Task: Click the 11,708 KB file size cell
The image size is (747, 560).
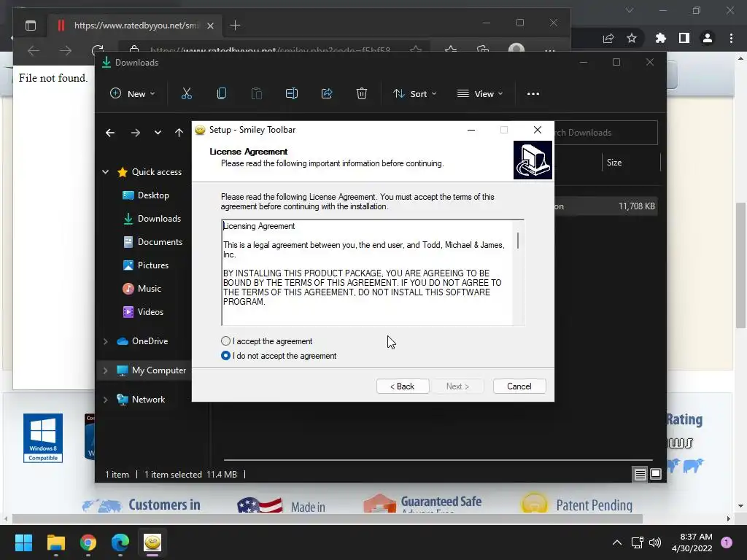Action: 636,206
